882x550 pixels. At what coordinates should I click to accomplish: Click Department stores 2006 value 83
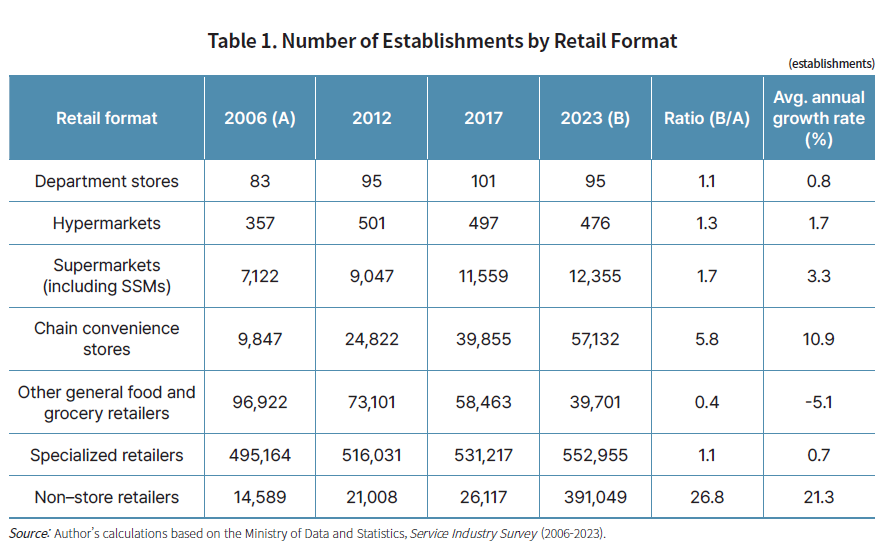[x=259, y=181]
